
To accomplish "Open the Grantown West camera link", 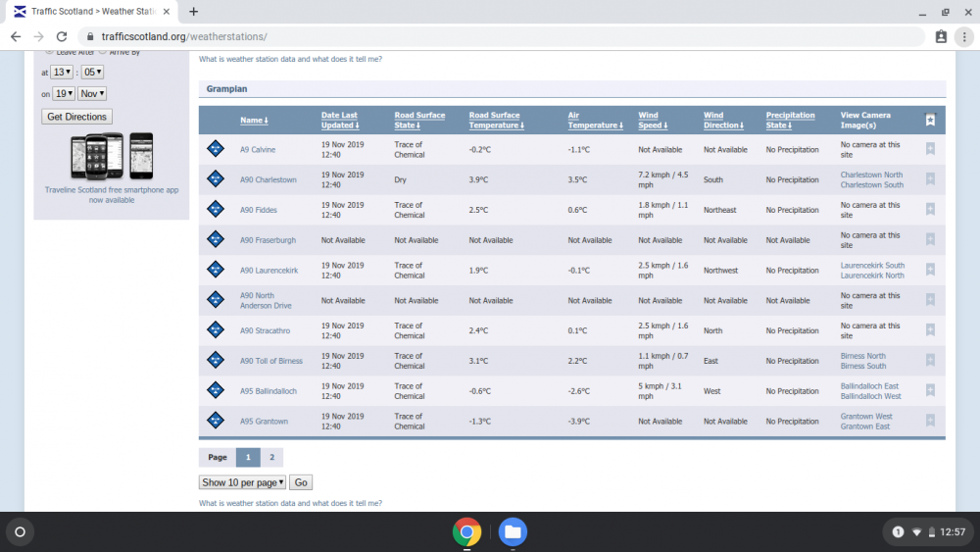I will (866, 416).
